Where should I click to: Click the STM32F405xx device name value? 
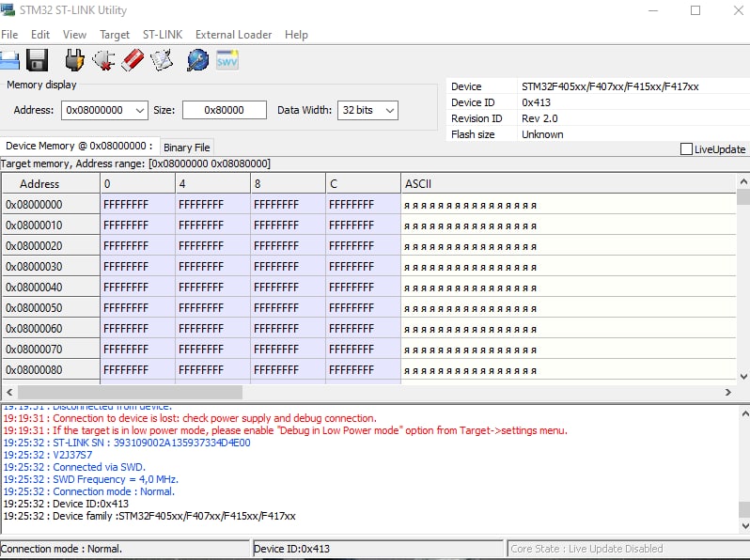tap(610, 86)
